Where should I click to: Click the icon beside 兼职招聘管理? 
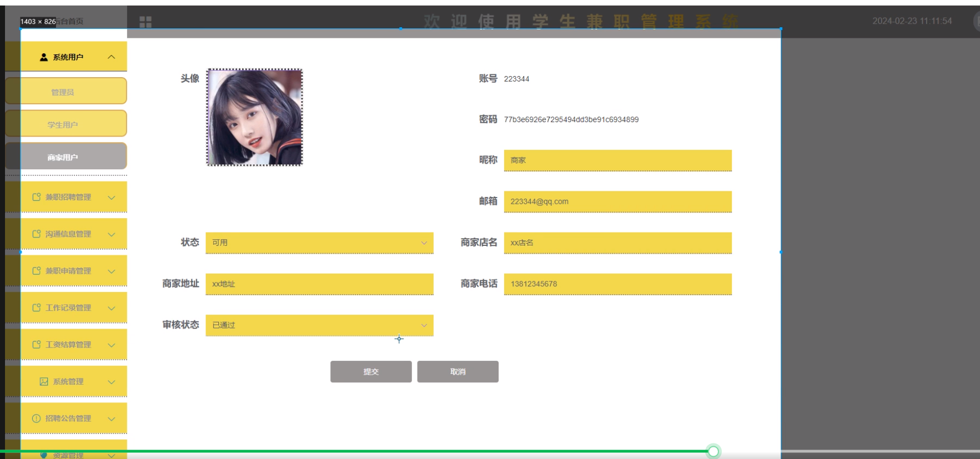click(x=37, y=197)
